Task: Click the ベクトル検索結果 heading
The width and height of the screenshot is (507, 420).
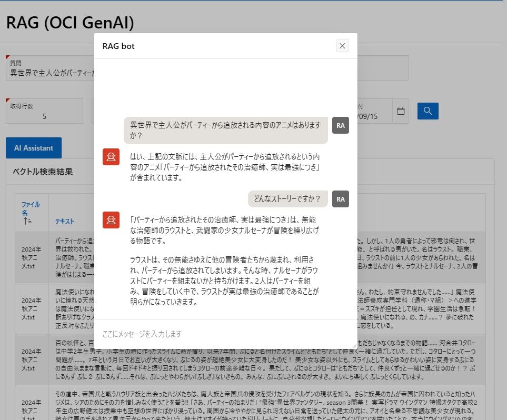Action: click(x=43, y=172)
